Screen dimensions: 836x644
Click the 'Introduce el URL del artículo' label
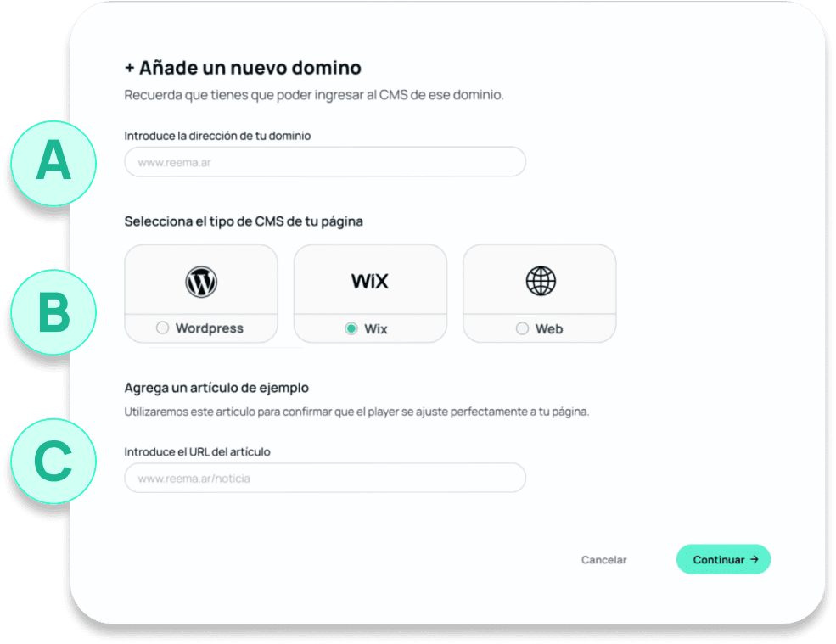tap(197, 452)
